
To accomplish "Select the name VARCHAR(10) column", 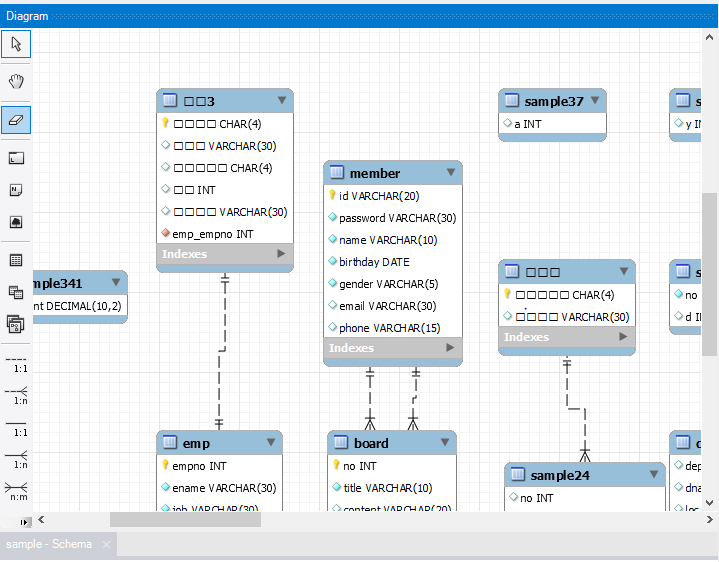I will [x=393, y=240].
